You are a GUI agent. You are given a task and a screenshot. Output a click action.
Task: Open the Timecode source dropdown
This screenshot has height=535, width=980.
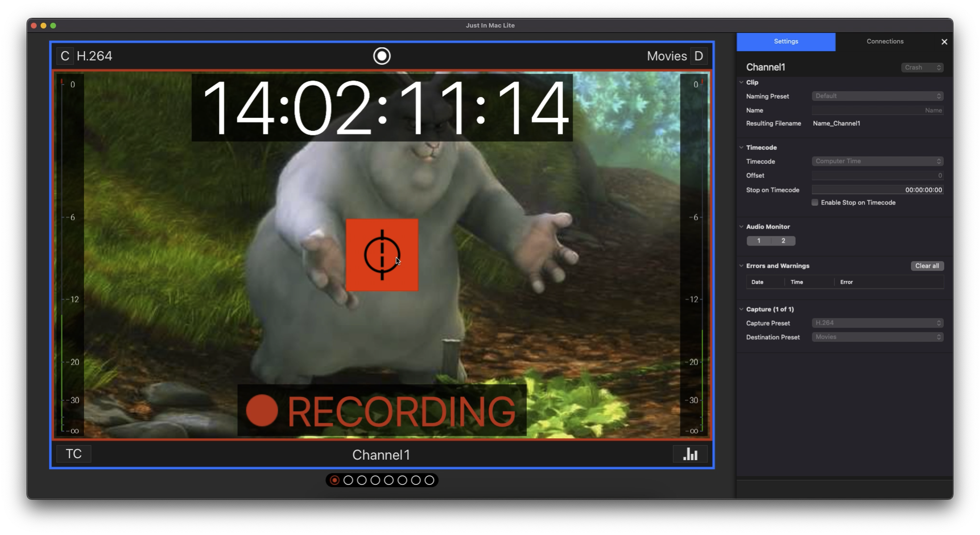click(878, 161)
